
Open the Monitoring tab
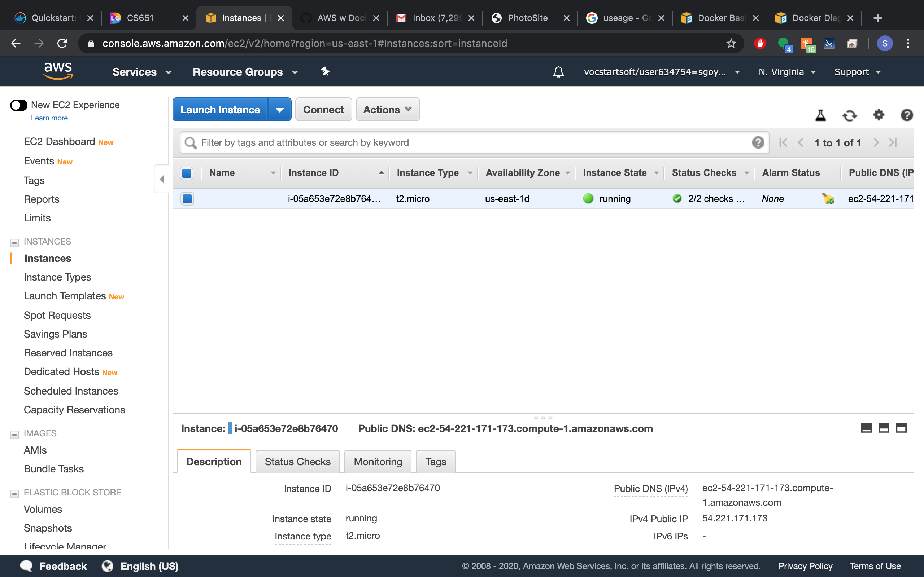point(378,461)
